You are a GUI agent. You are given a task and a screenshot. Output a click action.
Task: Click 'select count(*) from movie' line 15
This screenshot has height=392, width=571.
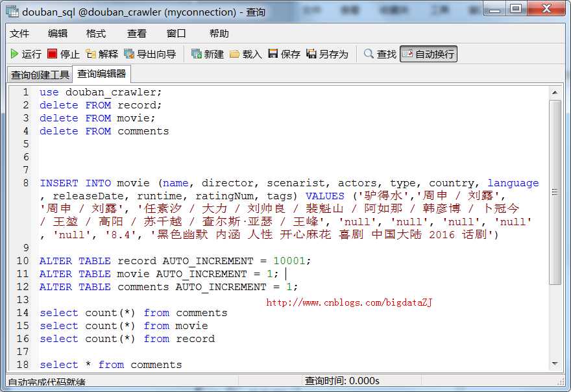click(124, 326)
